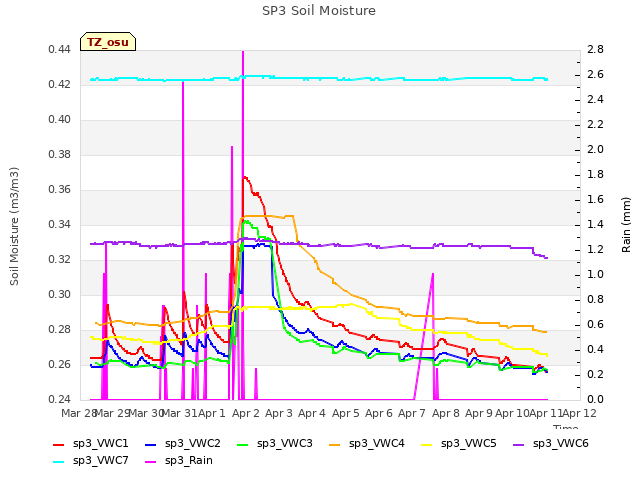The height and width of the screenshot is (480, 640).
Task: Click the Apr 5 date tick label
Action: point(346,413)
